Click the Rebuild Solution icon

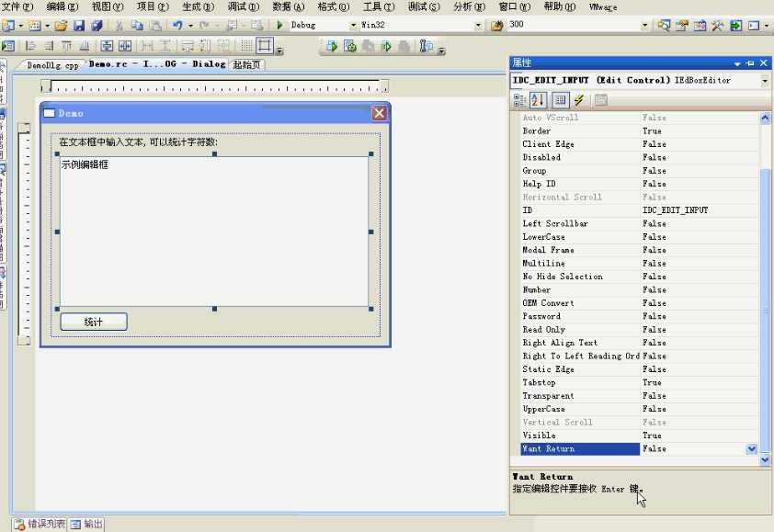click(x=350, y=46)
